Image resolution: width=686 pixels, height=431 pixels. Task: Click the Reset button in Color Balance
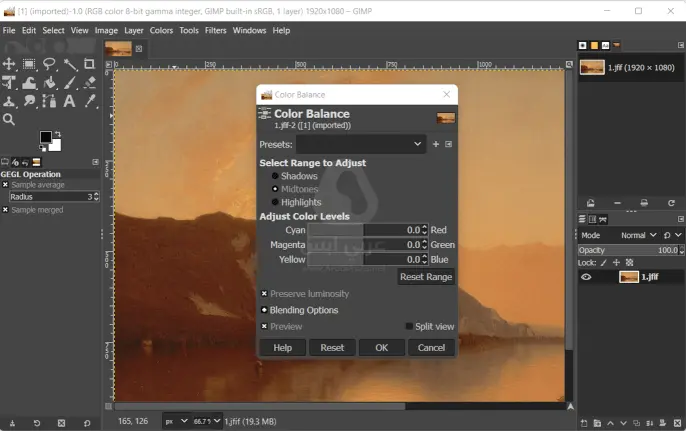point(332,347)
